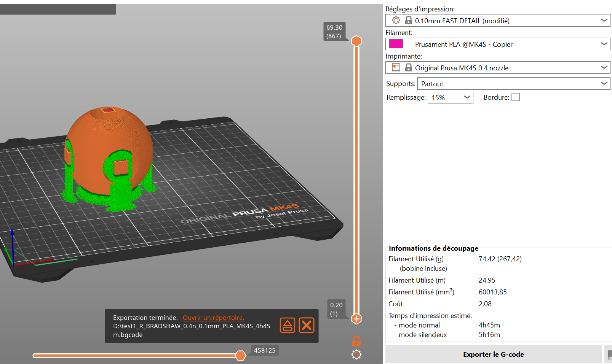Click the print settings gear icon
The width and height of the screenshot is (612, 364).
(396, 21)
